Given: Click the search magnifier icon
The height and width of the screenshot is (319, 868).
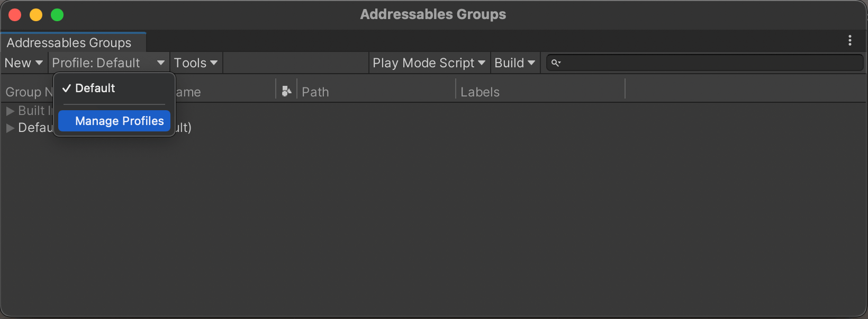Looking at the screenshot, I should click(556, 63).
